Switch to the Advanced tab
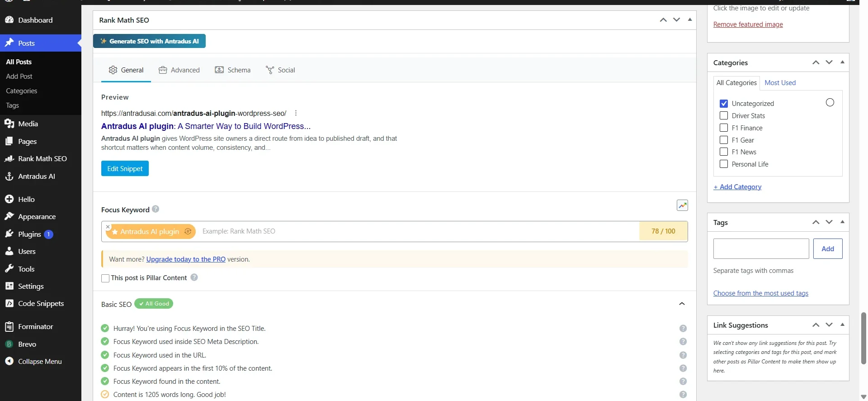 [179, 70]
